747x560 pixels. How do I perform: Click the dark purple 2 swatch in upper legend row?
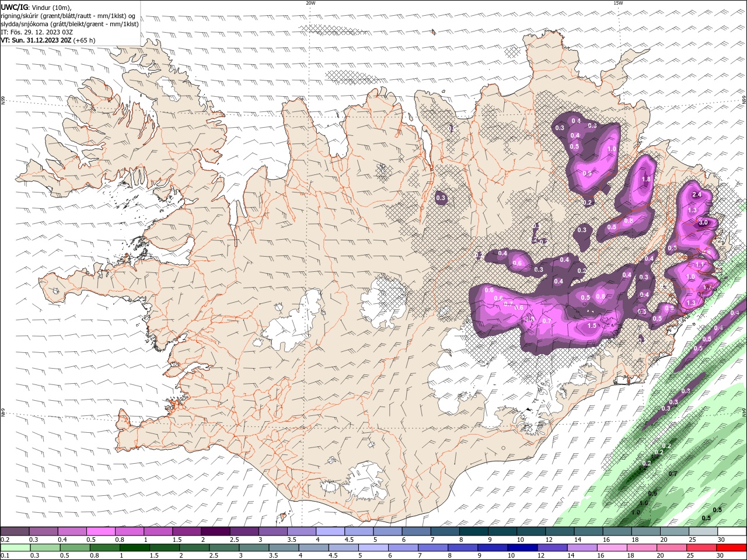tap(215, 531)
